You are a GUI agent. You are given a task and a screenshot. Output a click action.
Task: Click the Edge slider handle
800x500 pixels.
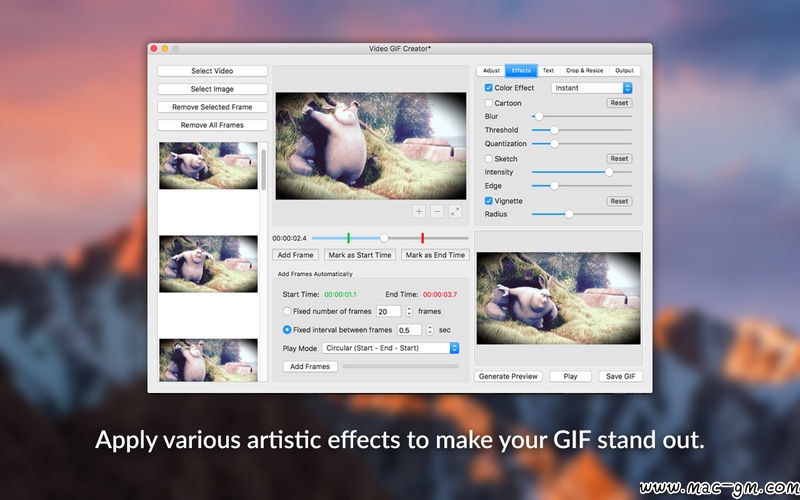(x=554, y=186)
